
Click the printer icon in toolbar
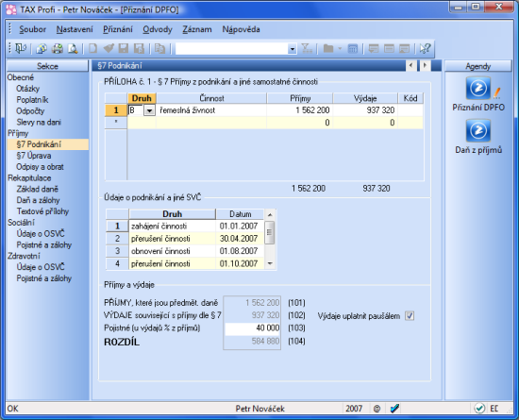[x=58, y=49]
